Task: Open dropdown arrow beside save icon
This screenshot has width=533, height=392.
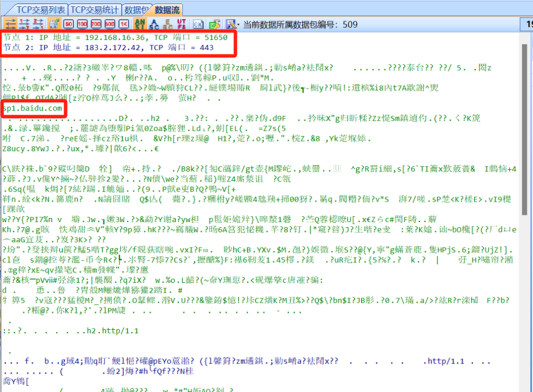Action: point(238,25)
